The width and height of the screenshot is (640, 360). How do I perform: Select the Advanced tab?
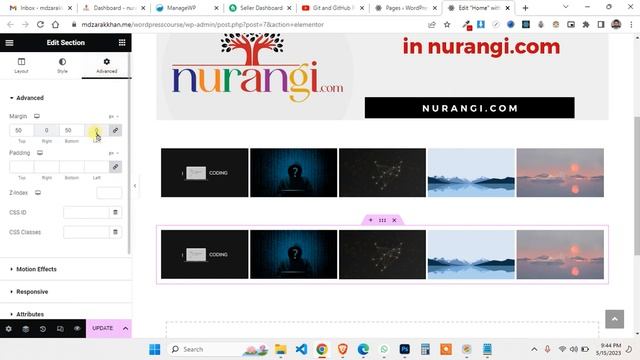pos(107,65)
